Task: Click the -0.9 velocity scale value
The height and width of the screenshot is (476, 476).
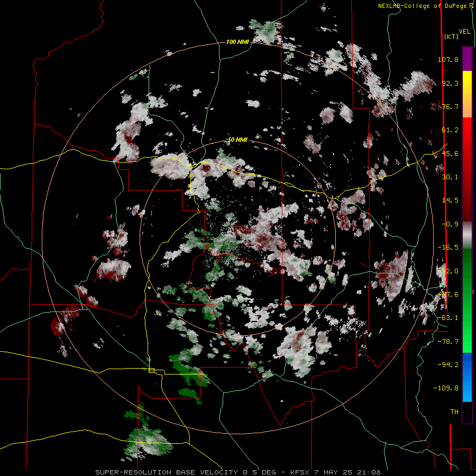Action: point(450,224)
